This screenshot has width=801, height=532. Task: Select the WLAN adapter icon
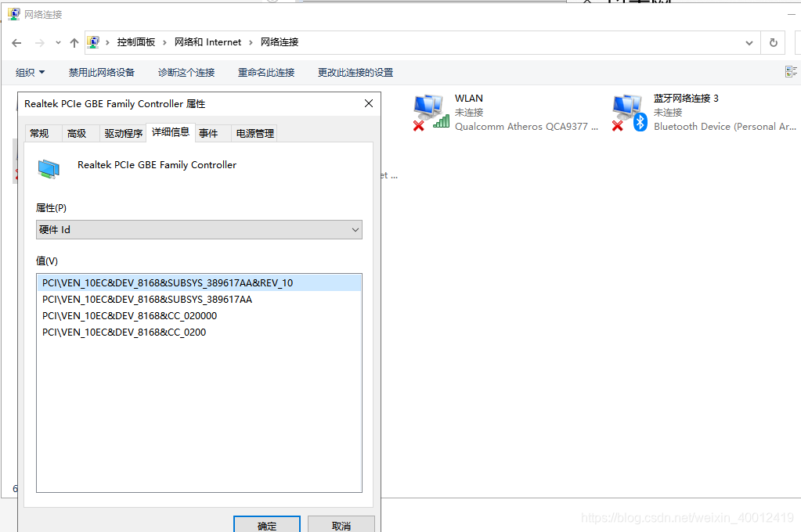tap(431, 113)
